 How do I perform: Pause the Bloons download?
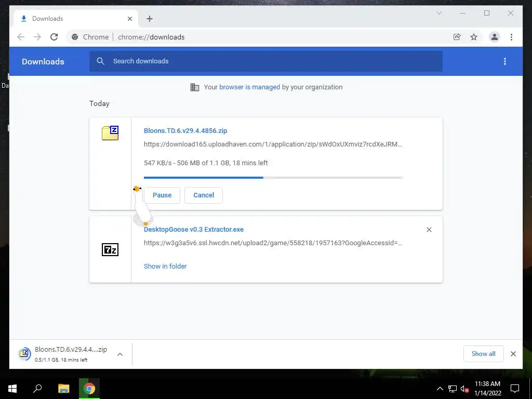pos(162,195)
